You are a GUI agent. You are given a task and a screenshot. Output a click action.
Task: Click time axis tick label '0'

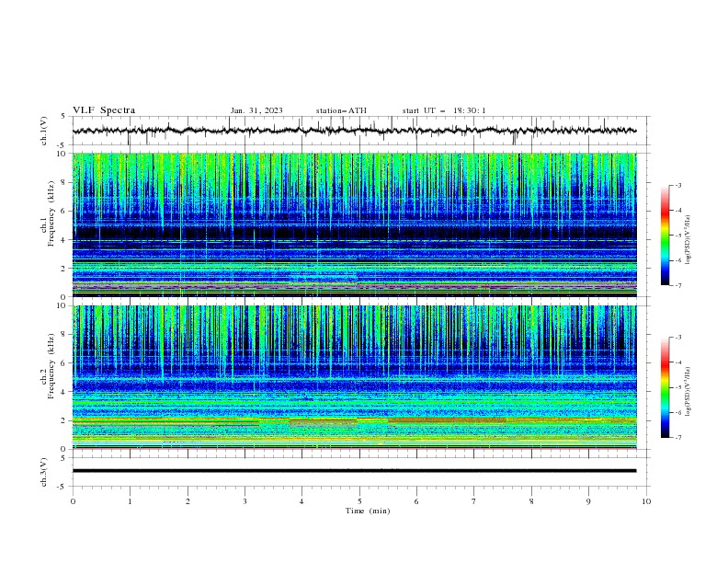point(73,501)
